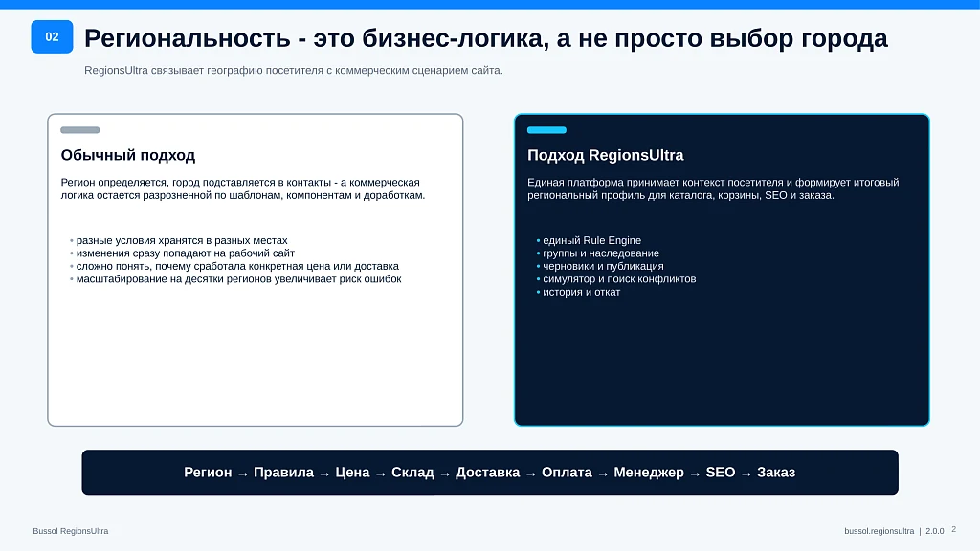
Task: Click the version number 2.0.0
Action: click(934, 531)
